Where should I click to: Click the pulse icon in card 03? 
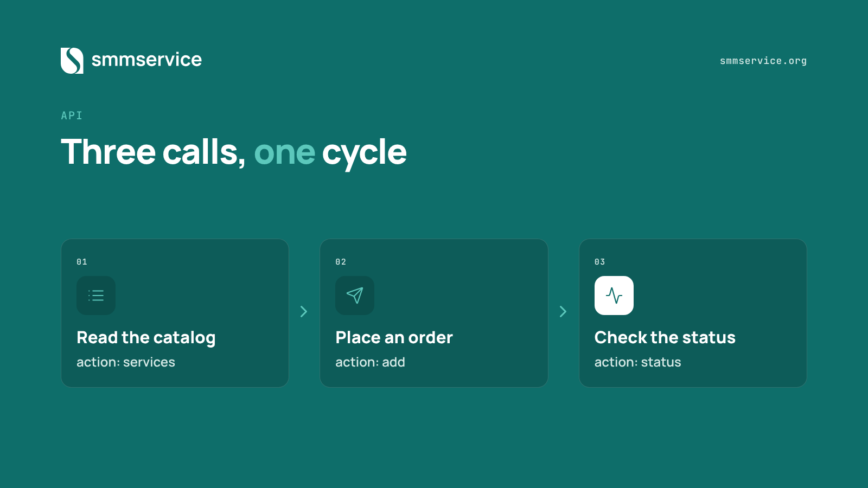tap(614, 296)
